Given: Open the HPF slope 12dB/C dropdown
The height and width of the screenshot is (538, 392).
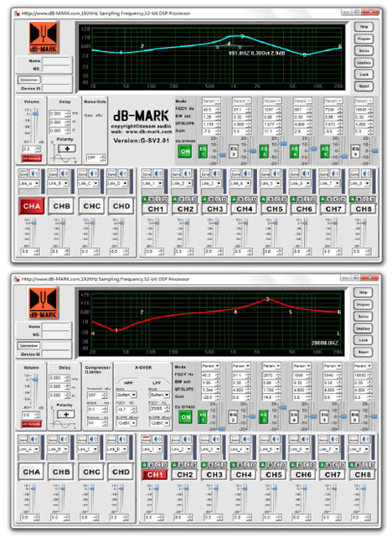Looking at the screenshot, I should (x=126, y=423).
